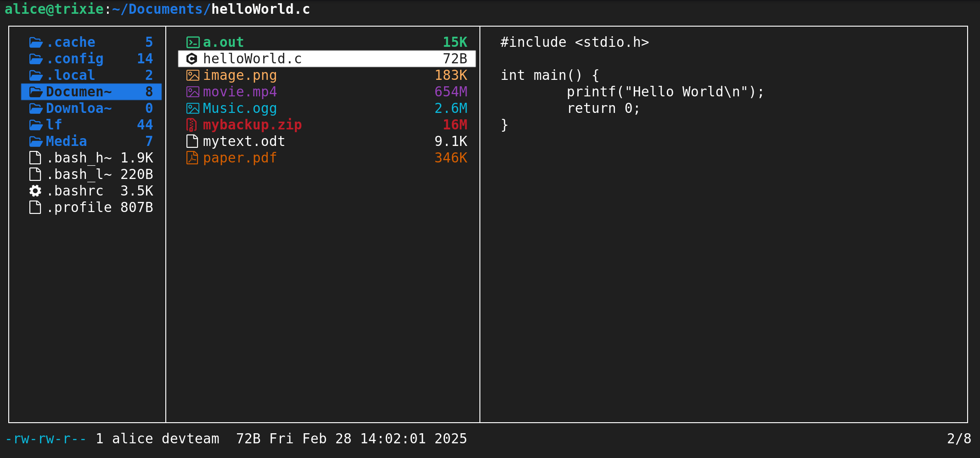Select the Downloads folder
Viewport: 980px width, 458px height.
[78, 108]
